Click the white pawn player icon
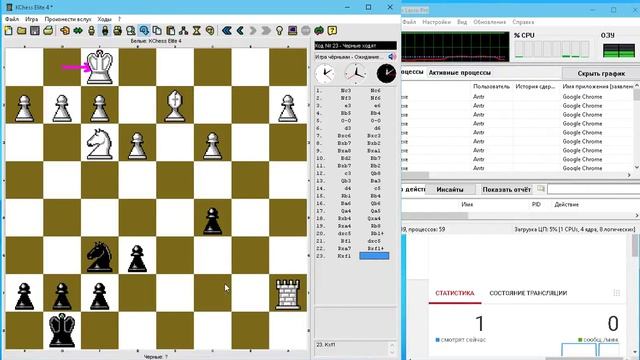640x360 pixels. 91,31
